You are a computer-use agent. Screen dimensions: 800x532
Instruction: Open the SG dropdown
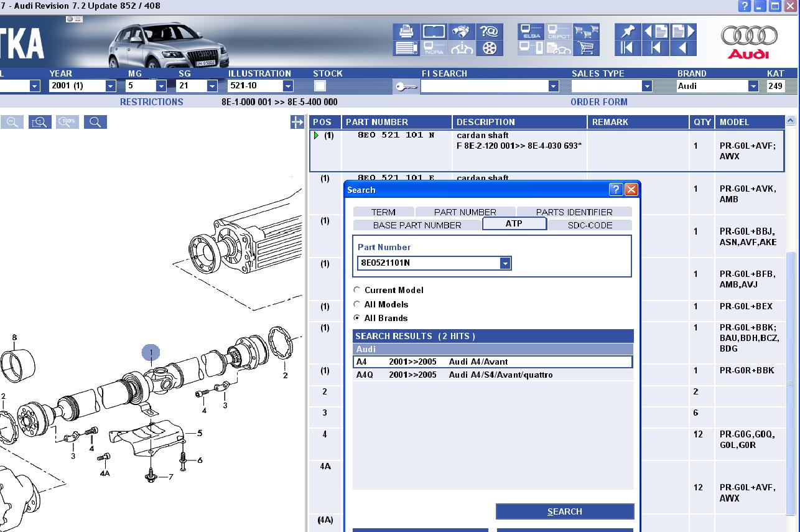(x=212, y=86)
